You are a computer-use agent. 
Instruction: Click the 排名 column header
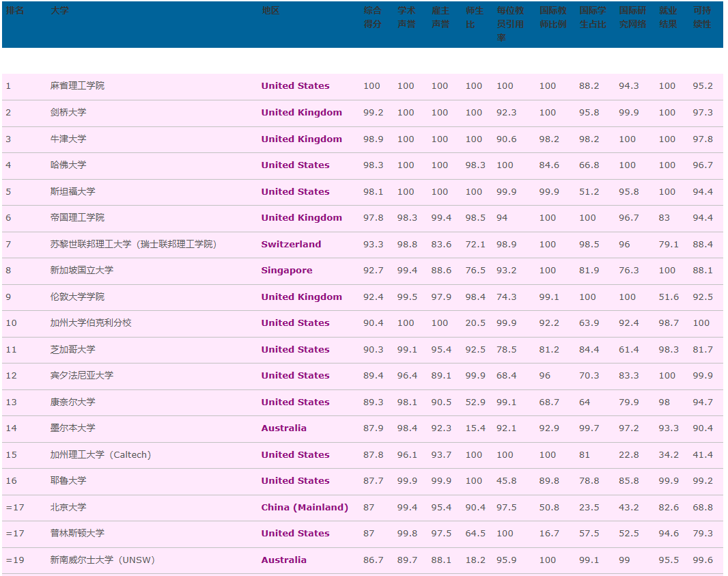coord(15,11)
